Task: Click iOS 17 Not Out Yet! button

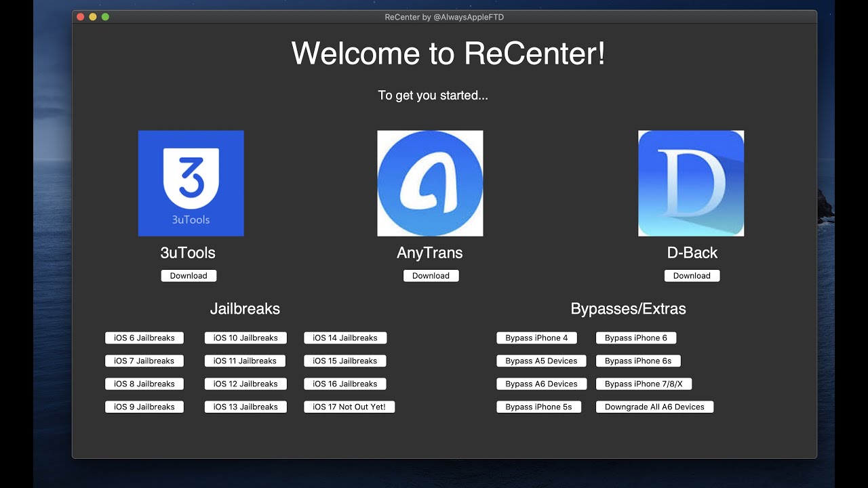Action: (x=349, y=407)
